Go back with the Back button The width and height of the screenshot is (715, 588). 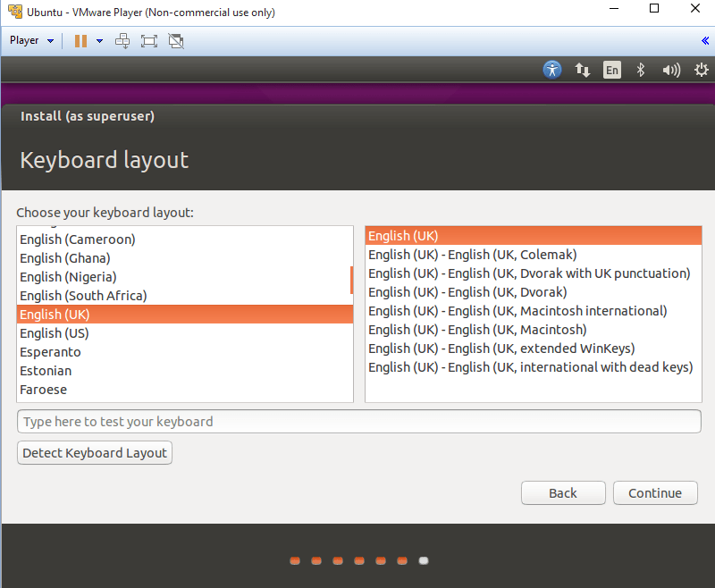click(x=562, y=493)
